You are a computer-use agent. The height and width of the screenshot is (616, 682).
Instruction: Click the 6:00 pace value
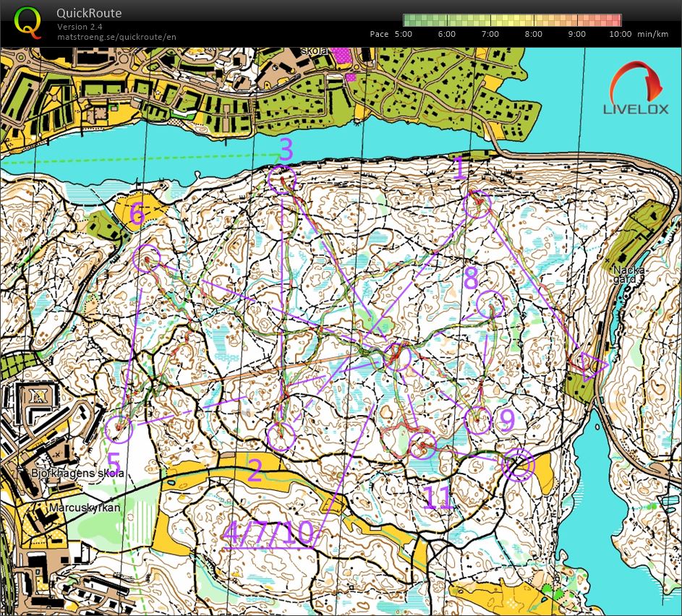coord(447,34)
